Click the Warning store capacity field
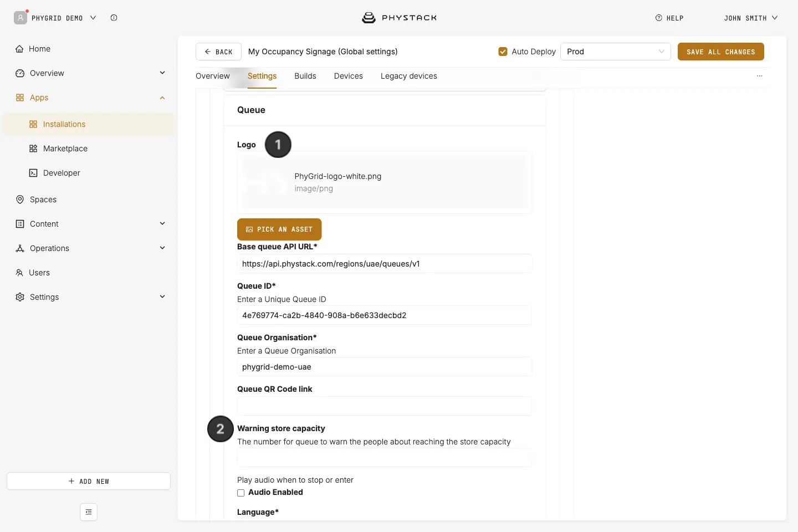The width and height of the screenshot is (798, 532). [x=385, y=458]
